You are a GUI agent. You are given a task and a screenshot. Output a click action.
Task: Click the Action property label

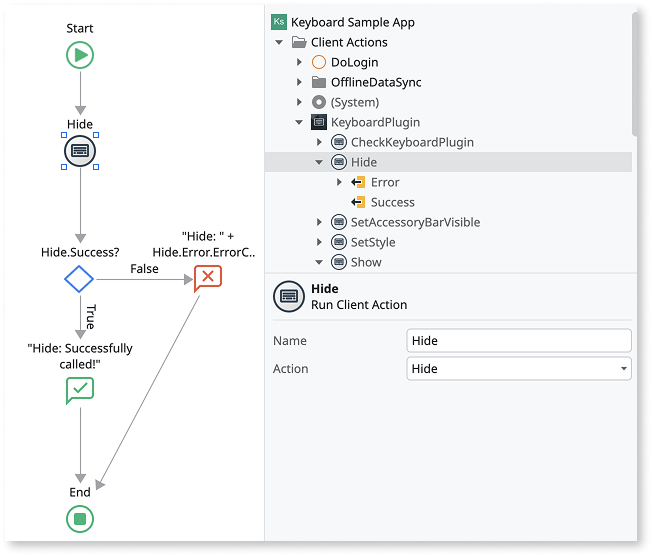[x=290, y=368]
